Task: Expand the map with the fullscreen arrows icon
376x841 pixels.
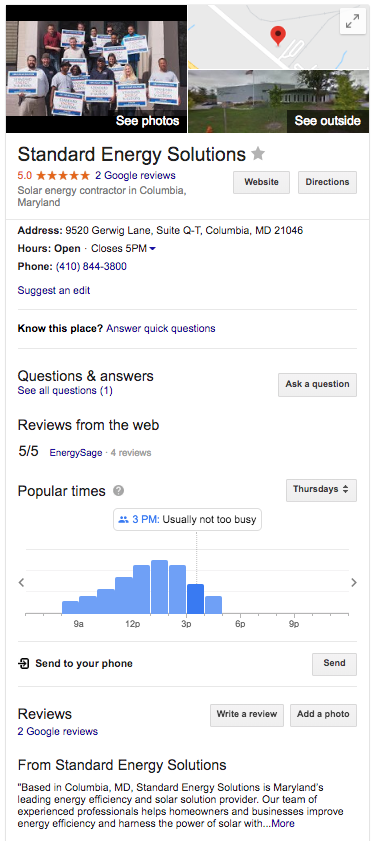Action: pyautogui.click(x=352, y=21)
